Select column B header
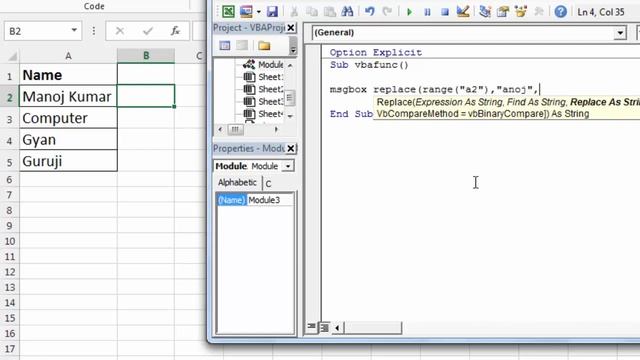The width and height of the screenshot is (640, 360). tap(146, 56)
